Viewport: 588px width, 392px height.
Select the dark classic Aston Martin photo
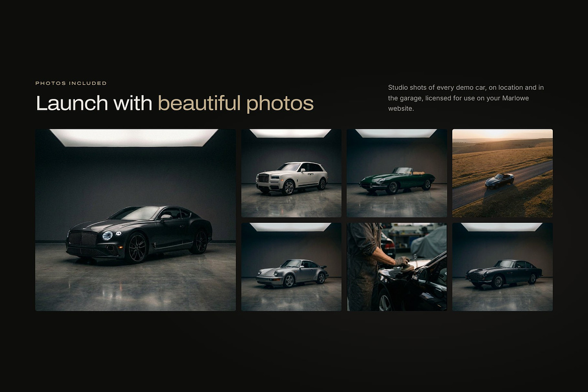point(502,267)
